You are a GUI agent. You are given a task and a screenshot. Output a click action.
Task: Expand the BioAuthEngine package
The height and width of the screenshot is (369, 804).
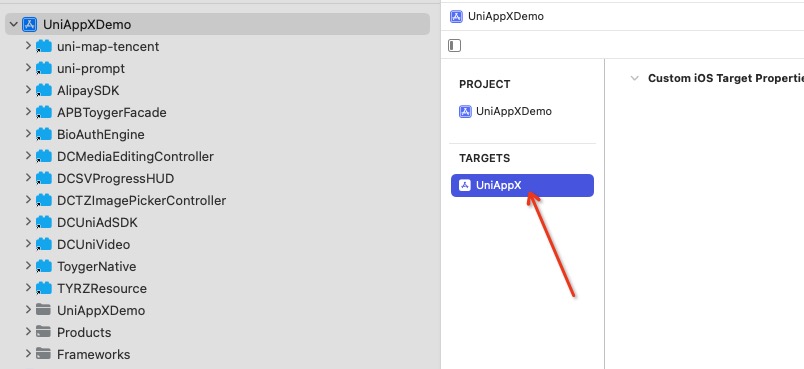[28, 134]
